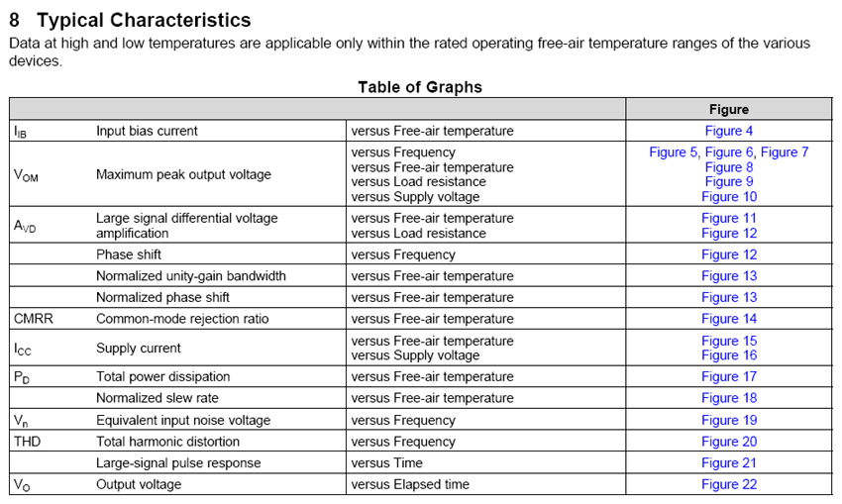Click the Figure 16 link

[x=728, y=355]
